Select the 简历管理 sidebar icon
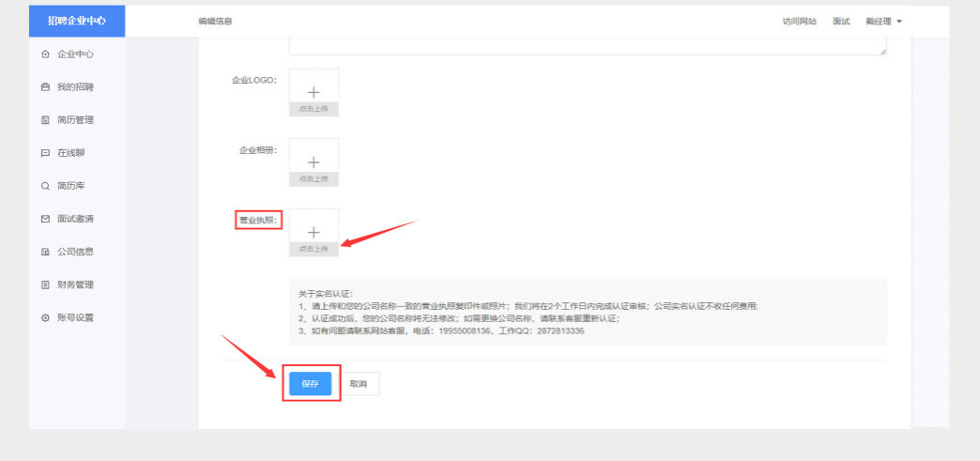Screen dimensions: 980x461 coord(45,120)
